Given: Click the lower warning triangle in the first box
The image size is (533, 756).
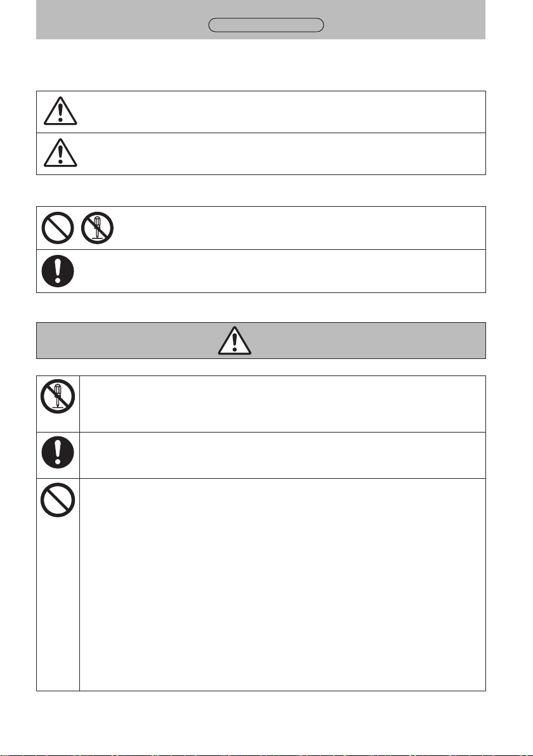Looking at the screenshot, I should tap(60, 153).
